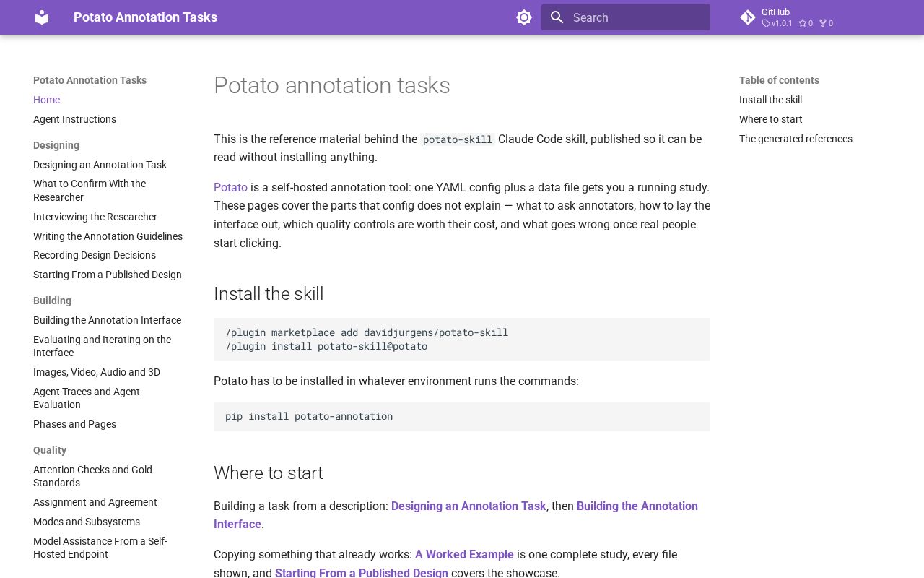The image size is (924, 578).
Task: Click the Quality section label in sidebar
Action: pyautogui.click(x=50, y=450)
